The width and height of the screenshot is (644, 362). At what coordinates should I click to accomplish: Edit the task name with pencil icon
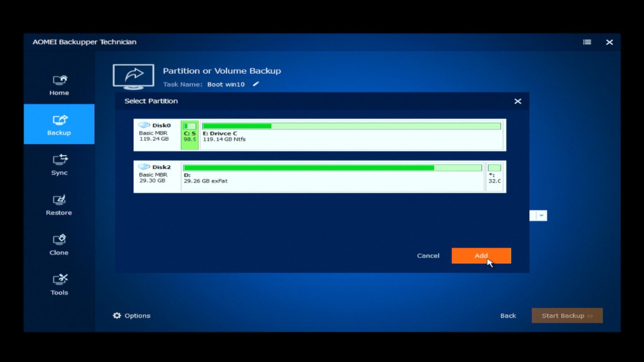click(x=256, y=84)
